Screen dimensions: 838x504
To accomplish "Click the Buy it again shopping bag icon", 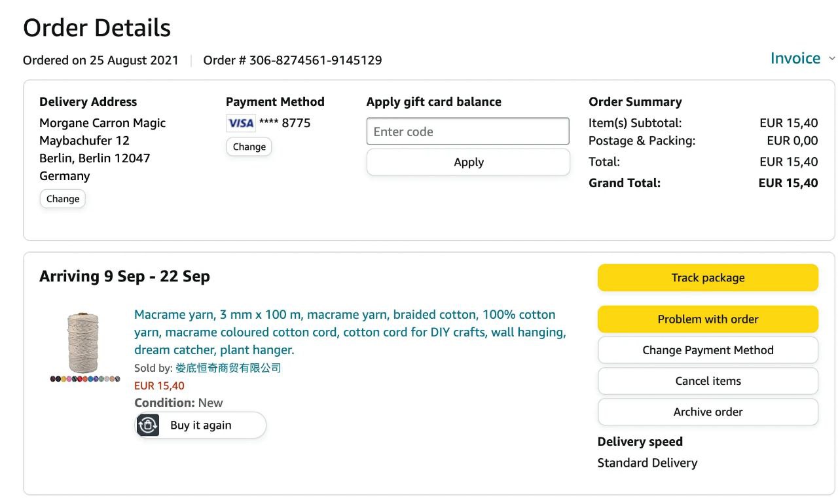I will pyautogui.click(x=149, y=425).
